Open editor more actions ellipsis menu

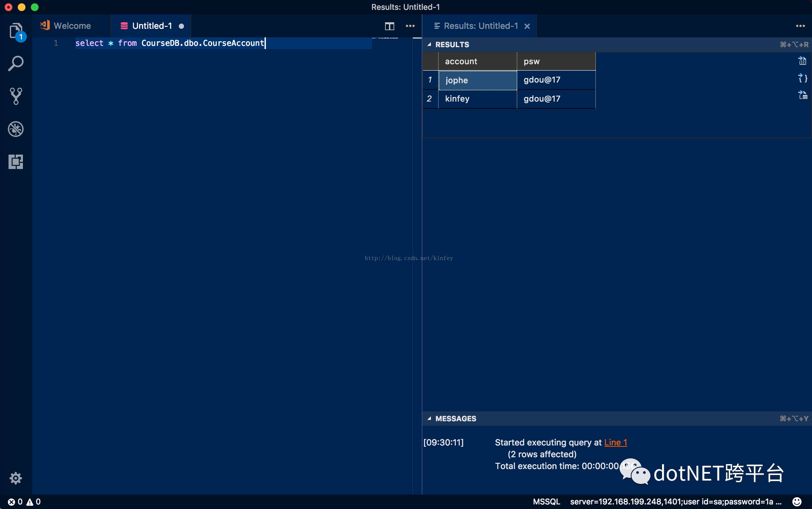[x=410, y=26]
